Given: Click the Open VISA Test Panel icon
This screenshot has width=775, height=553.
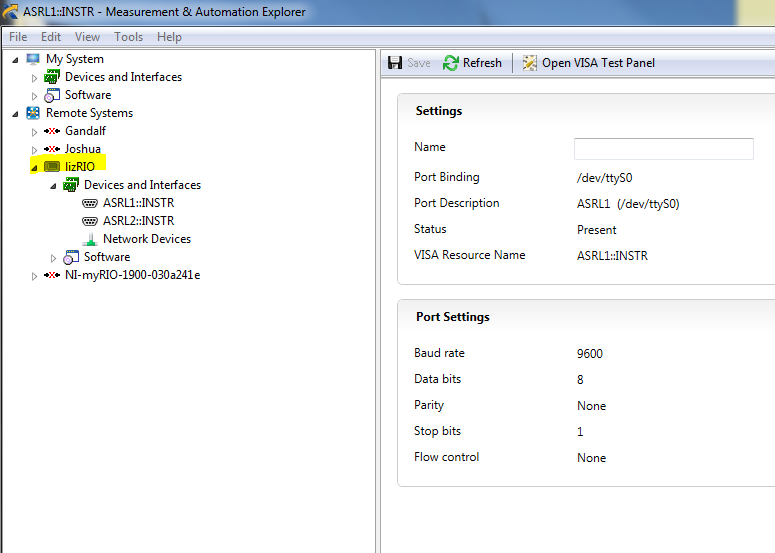Looking at the screenshot, I should [530, 63].
